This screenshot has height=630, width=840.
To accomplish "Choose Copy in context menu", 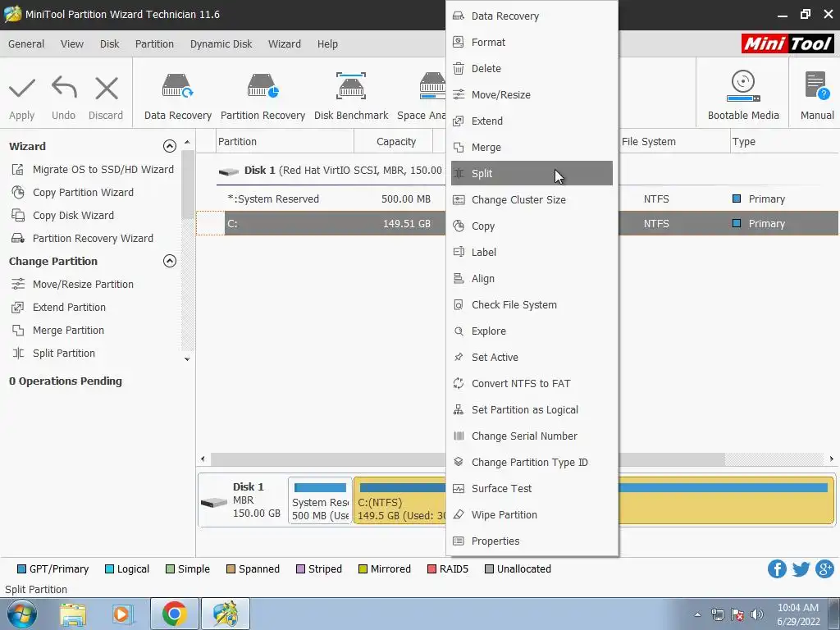I will pyautogui.click(x=532, y=226).
